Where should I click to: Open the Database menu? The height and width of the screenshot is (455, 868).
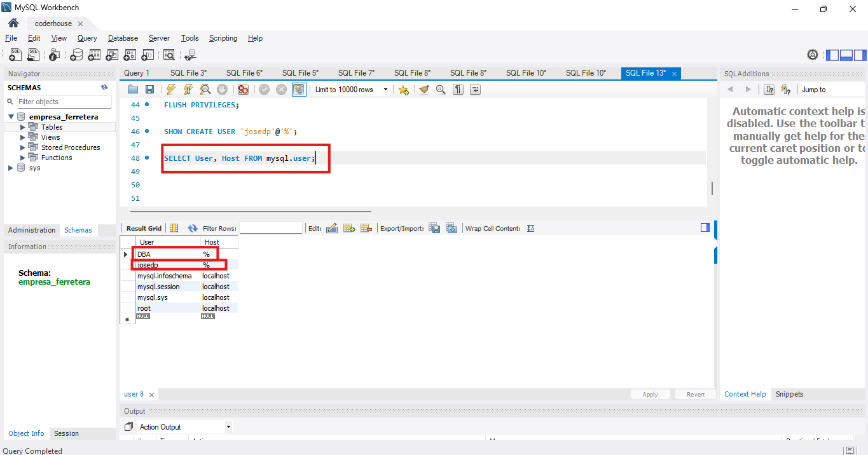tap(123, 38)
